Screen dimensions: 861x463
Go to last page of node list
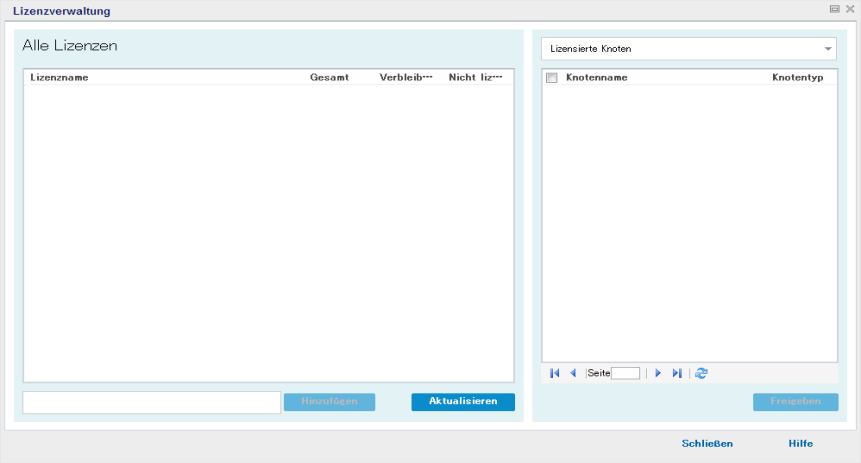click(677, 373)
